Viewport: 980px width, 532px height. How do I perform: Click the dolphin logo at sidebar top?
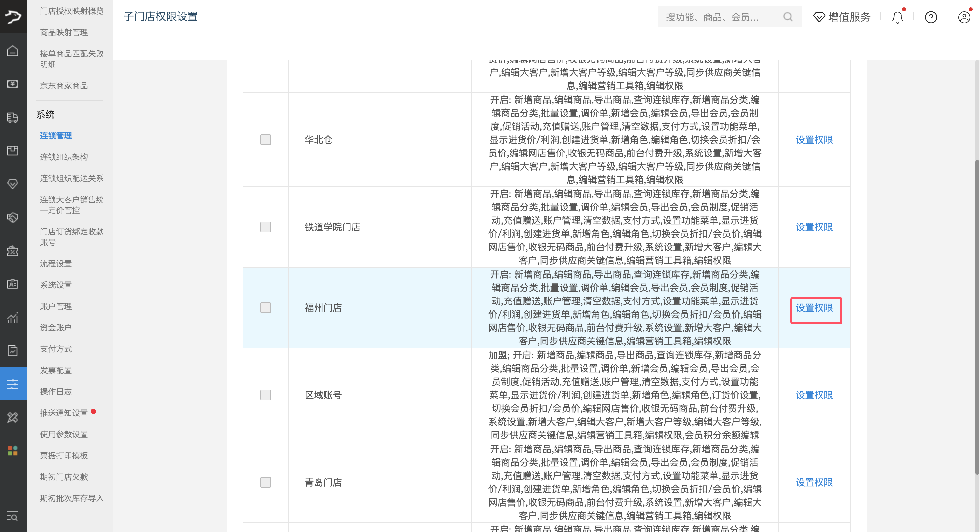(x=13, y=16)
